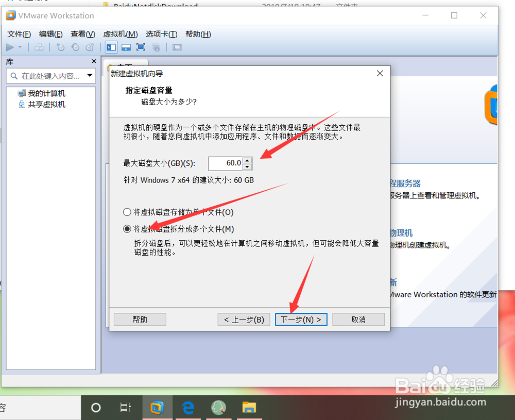Click the 帮助 button in the wizard
Viewport: 515px width, 420px height.
[140, 319]
